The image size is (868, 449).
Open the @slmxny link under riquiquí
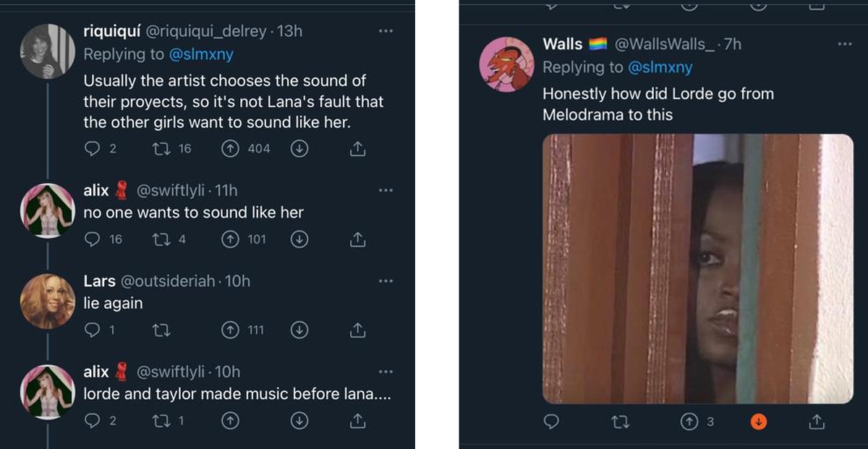[x=200, y=54]
